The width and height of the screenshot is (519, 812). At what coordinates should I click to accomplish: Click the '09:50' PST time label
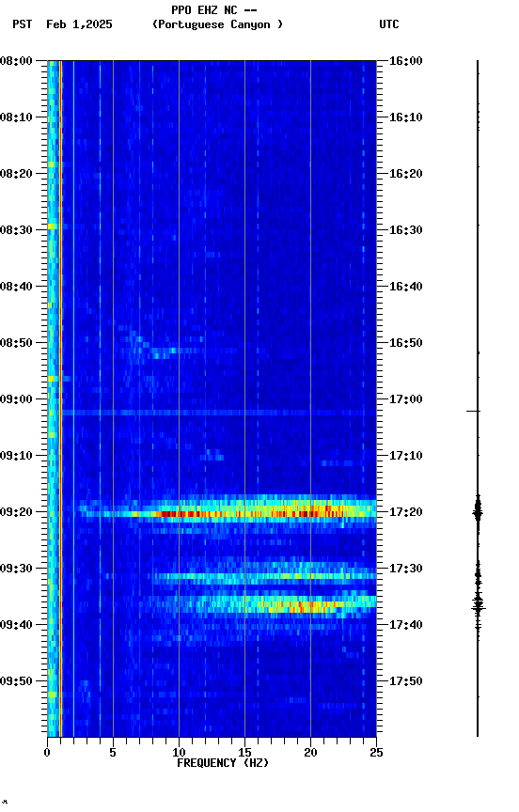click(x=16, y=682)
